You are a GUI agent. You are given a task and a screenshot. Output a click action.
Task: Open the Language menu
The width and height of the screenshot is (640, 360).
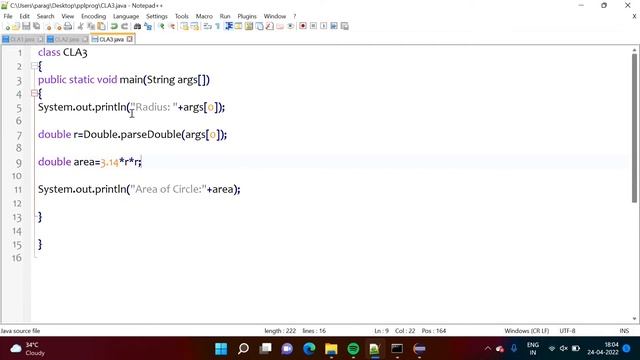pos(126,16)
